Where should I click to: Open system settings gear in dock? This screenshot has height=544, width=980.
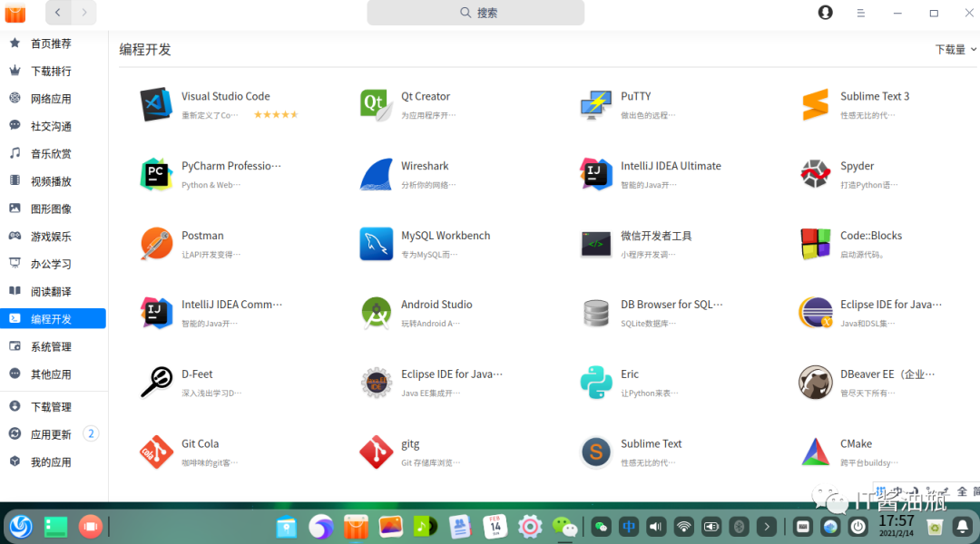530,527
